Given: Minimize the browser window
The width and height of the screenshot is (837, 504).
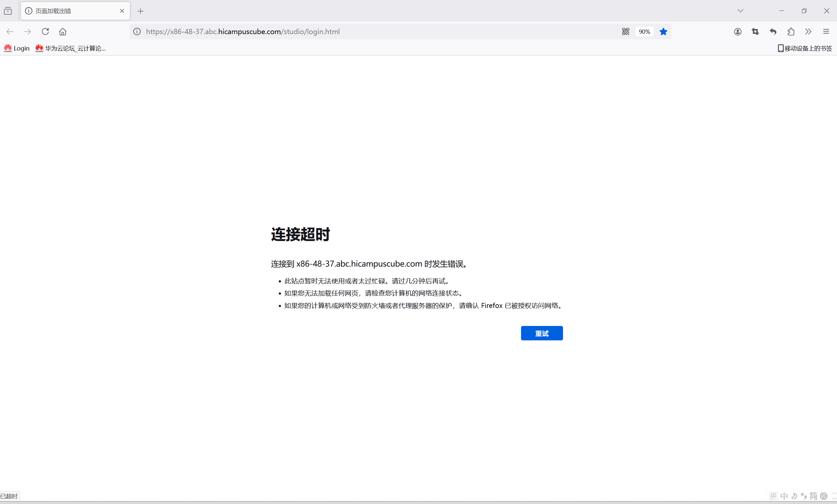Looking at the screenshot, I should [782, 11].
